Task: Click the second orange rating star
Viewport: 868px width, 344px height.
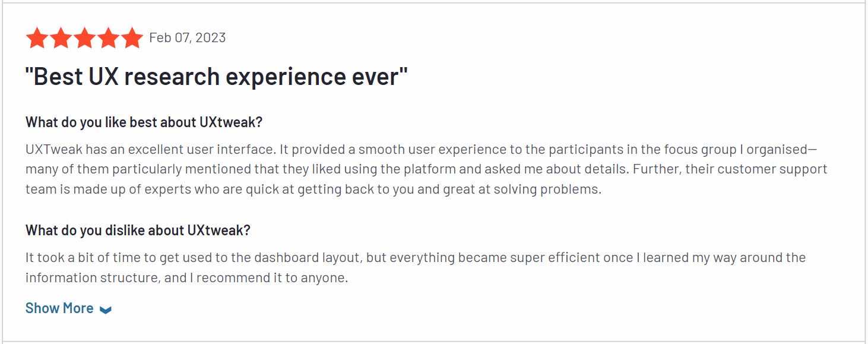Action: 61,38
